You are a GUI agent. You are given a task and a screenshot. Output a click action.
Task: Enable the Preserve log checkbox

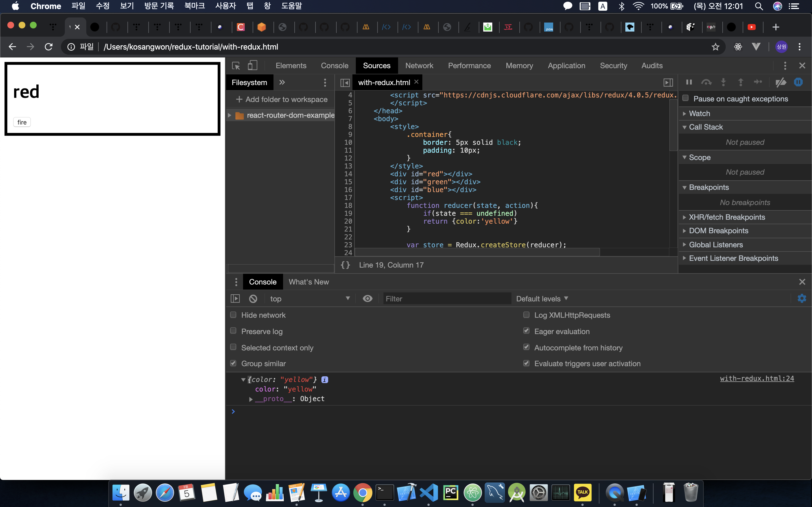[233, 331]
